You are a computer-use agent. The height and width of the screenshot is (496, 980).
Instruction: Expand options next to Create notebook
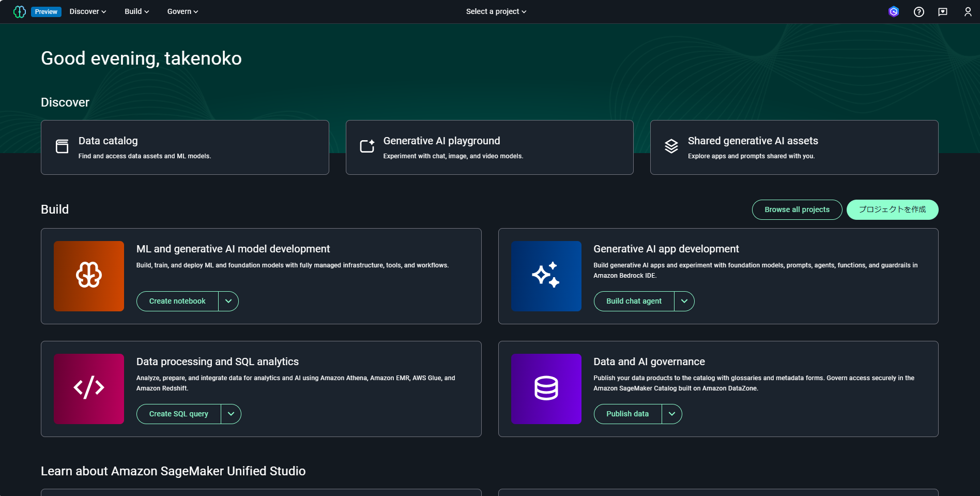click(228, 301)
